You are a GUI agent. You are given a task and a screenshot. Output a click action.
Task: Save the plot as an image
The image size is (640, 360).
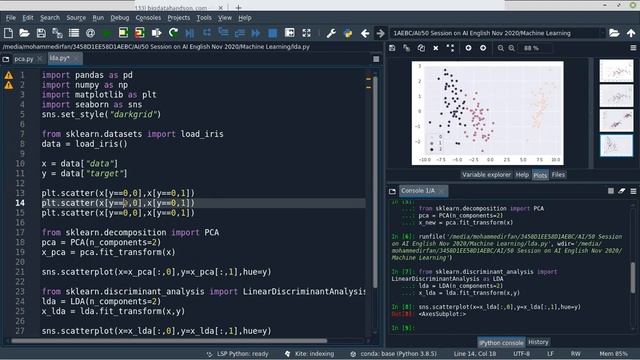tap(392, 48)
